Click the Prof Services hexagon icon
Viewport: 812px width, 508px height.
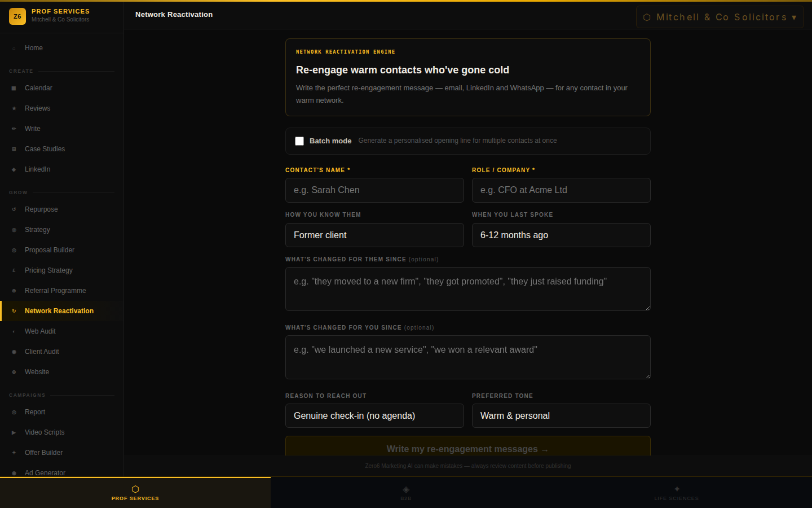[x=135, y=489]
